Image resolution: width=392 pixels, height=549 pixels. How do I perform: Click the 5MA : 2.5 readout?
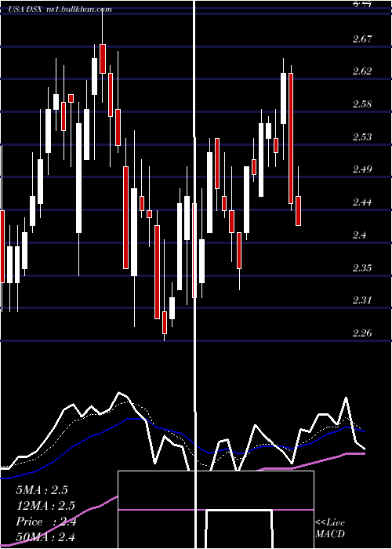click(42, 490)
